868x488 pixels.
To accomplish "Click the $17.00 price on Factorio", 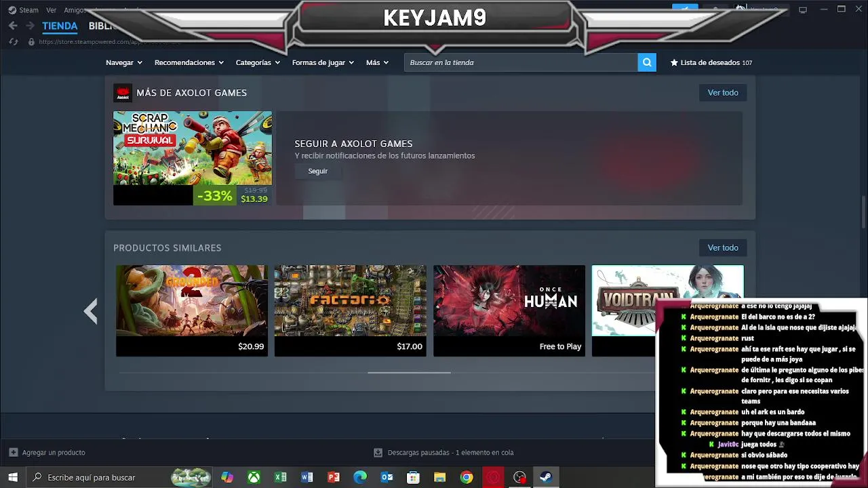I will click(410, 346).
